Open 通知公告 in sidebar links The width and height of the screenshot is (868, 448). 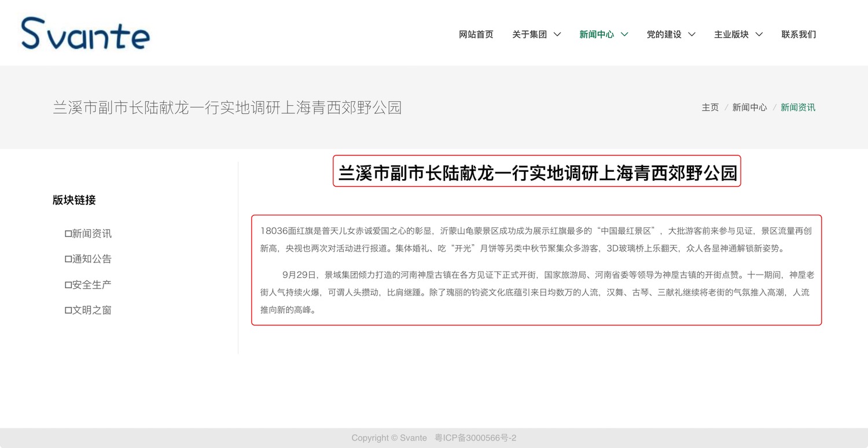click(x=89, y=259)
